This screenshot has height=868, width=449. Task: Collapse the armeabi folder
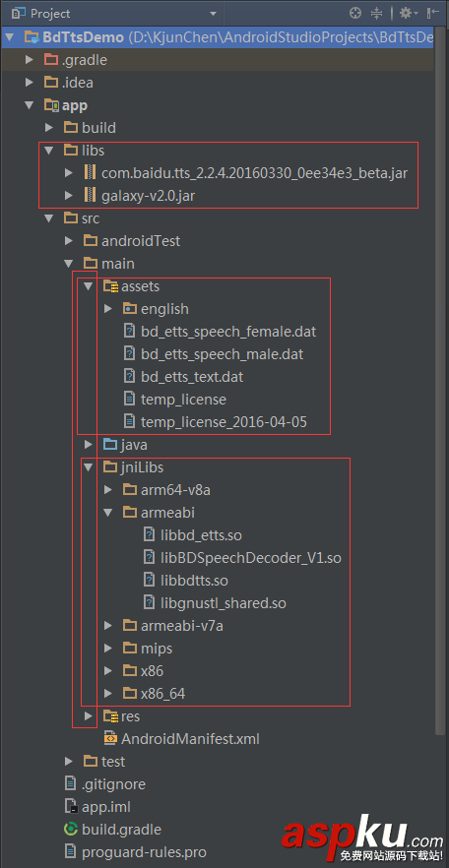point(108,513)
